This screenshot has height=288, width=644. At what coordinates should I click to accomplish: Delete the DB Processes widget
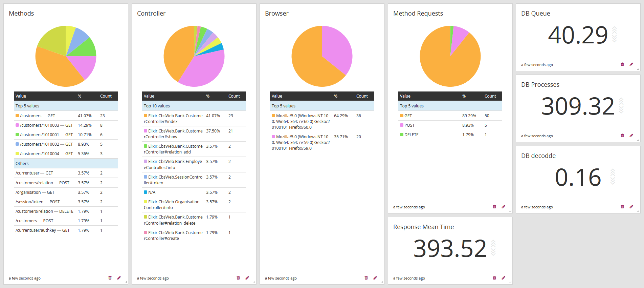tap(622, 136)
